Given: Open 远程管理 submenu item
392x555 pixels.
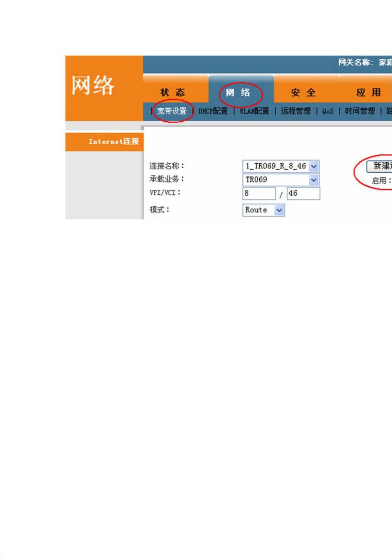Looking at the screenshot, I should pyautogui.click(x=296, y=111).
